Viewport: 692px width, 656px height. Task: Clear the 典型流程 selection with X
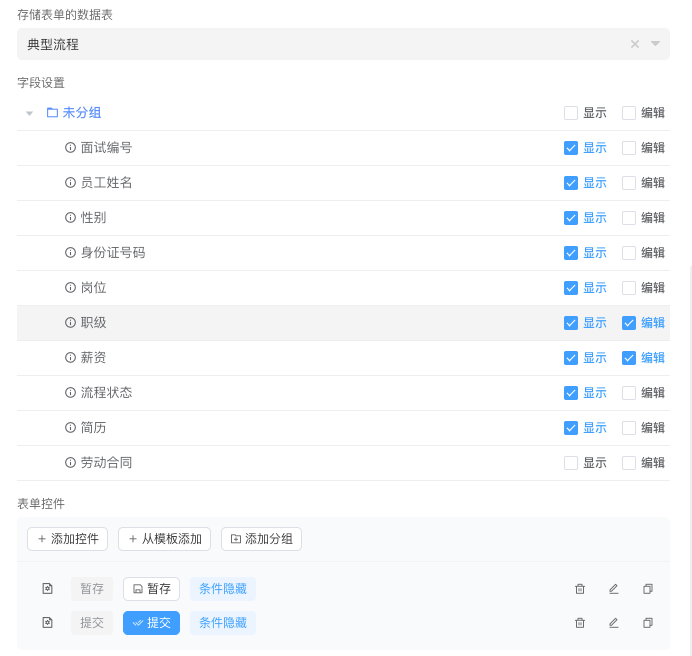pyautogui.click(x=635, y=44)
